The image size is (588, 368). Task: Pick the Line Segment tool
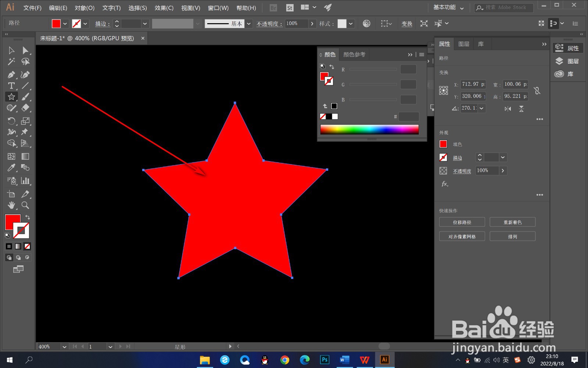(25, 86)
